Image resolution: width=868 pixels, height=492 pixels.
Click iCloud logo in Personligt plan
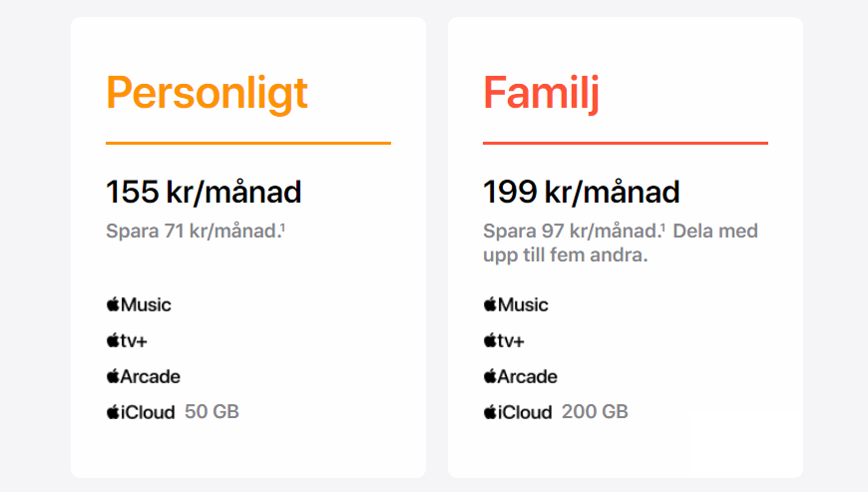pyautogui.click(x=141, y=412)
